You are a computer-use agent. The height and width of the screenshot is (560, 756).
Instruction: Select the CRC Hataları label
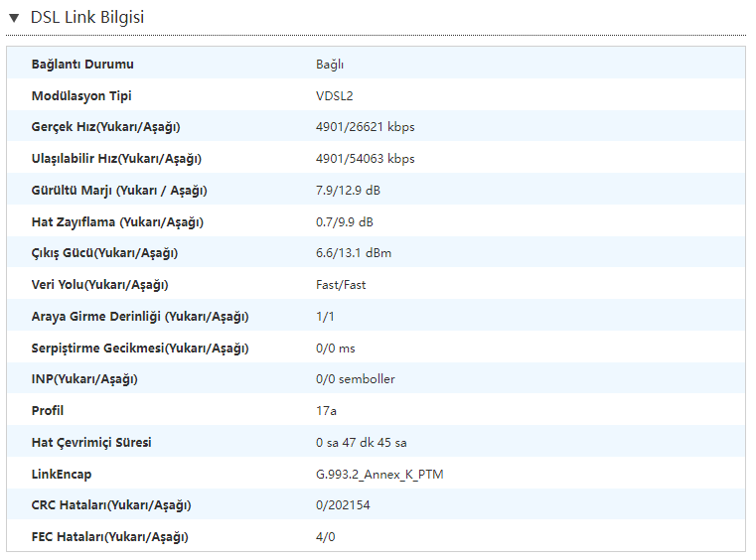coord(111,505)
